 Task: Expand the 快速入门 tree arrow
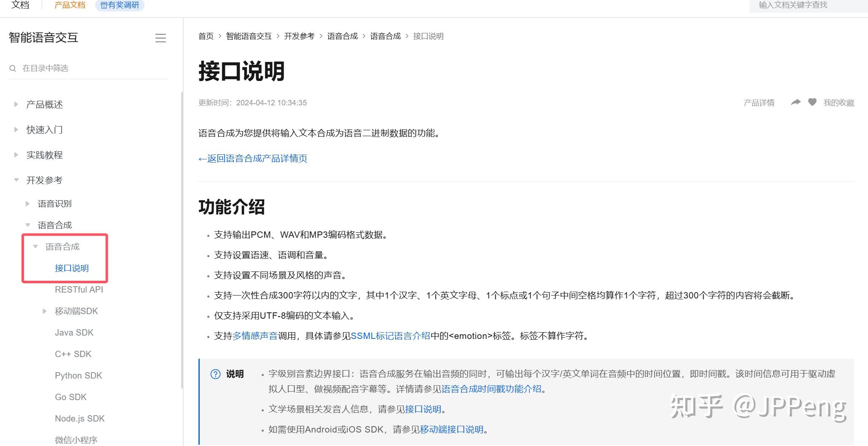coord(16,129)
